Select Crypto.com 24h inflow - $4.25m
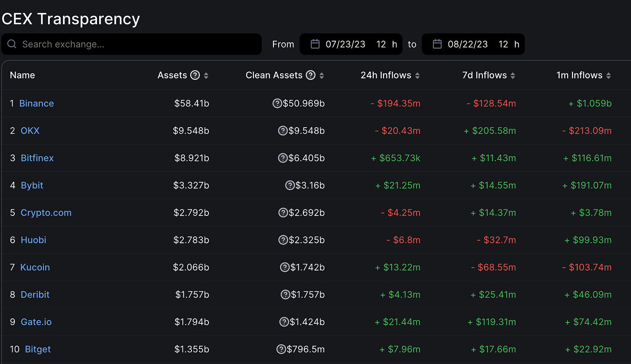The image size is (631, 364). [400, 213]
